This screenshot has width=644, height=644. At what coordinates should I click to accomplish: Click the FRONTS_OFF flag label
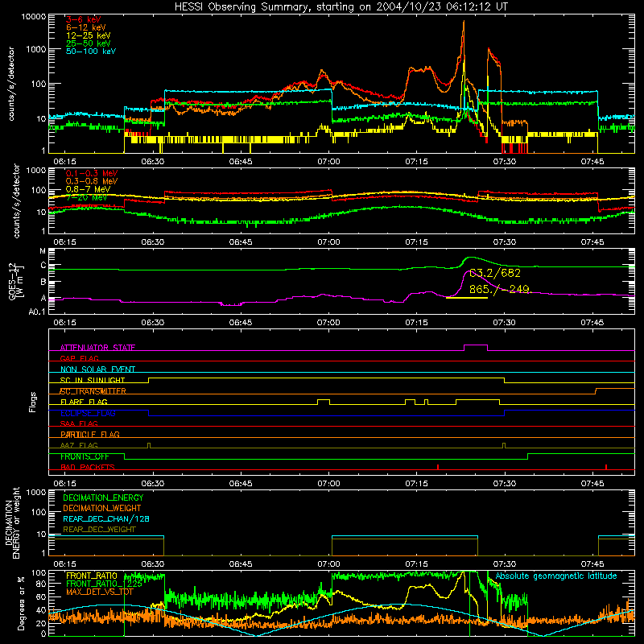click(85, 456)
